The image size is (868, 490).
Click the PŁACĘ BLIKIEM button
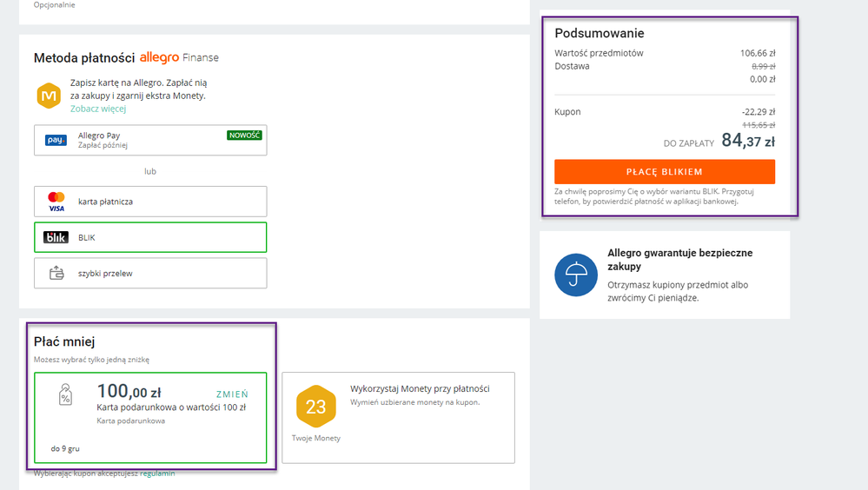pos(665,172)
